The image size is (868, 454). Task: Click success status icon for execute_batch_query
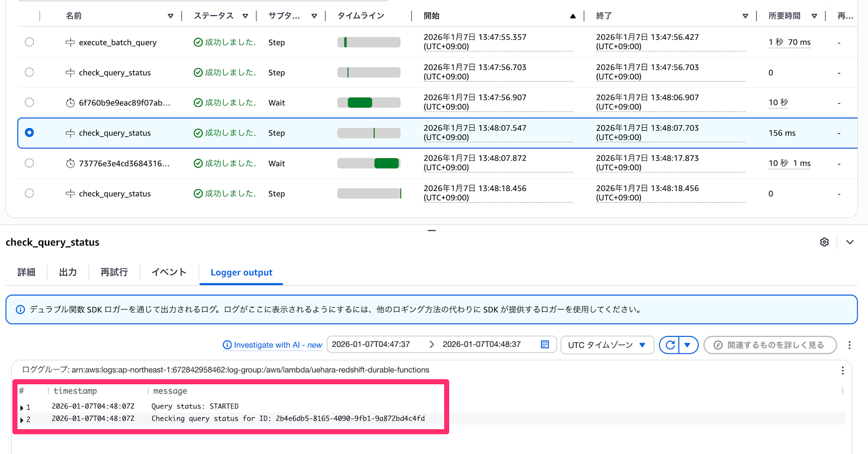pyautogui.click(x=198, y=42)
